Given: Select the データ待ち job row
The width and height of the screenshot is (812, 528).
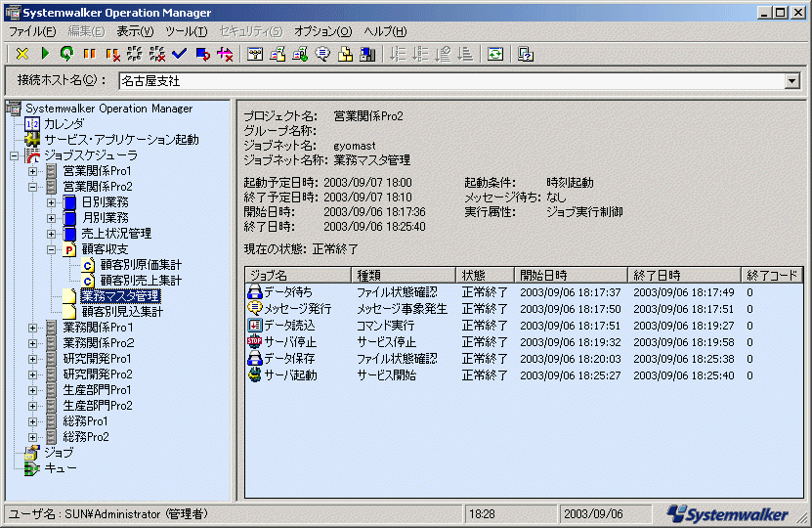Looking at the screenshot, I should pos(523,291).
